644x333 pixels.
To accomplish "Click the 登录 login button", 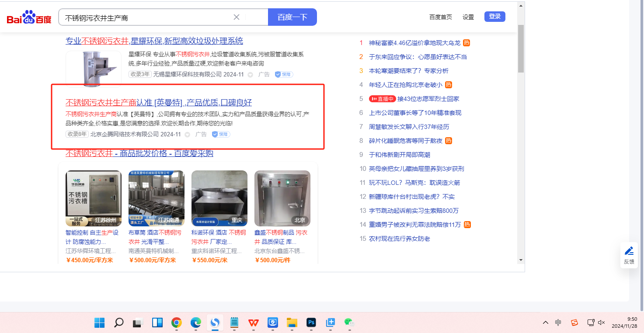I will pyautogui.click(x=495, y=17).
